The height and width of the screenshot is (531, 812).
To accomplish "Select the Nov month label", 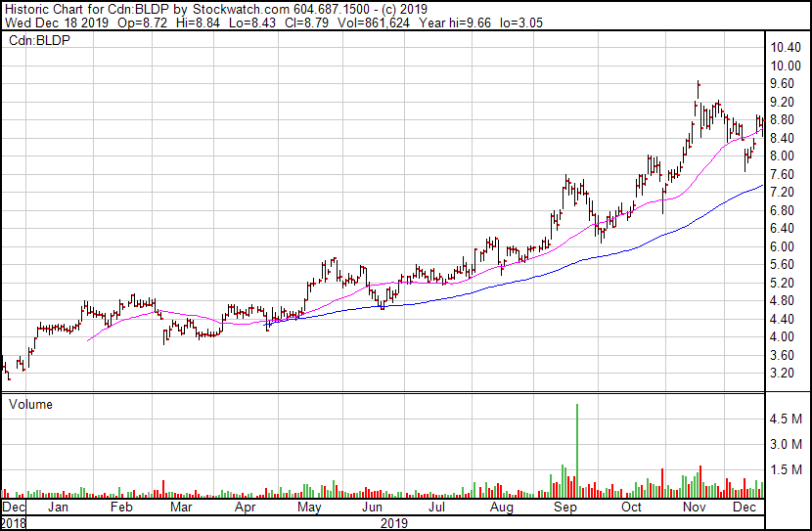I will (695, 508).
